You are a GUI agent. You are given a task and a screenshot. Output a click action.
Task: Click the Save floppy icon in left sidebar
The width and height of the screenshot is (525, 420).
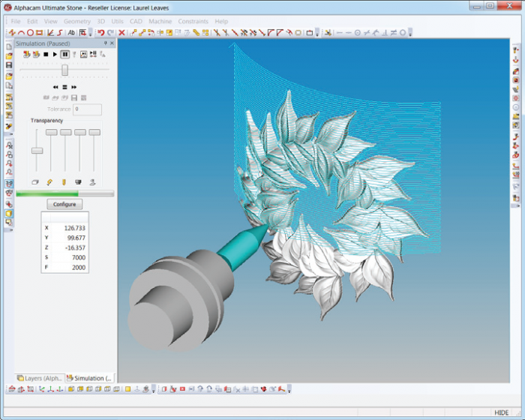9,65
